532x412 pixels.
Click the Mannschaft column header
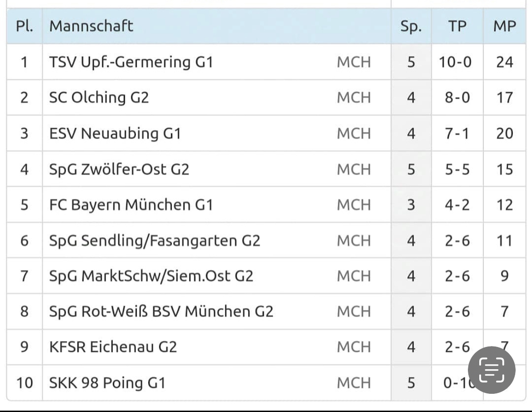[x=91, y=26]
